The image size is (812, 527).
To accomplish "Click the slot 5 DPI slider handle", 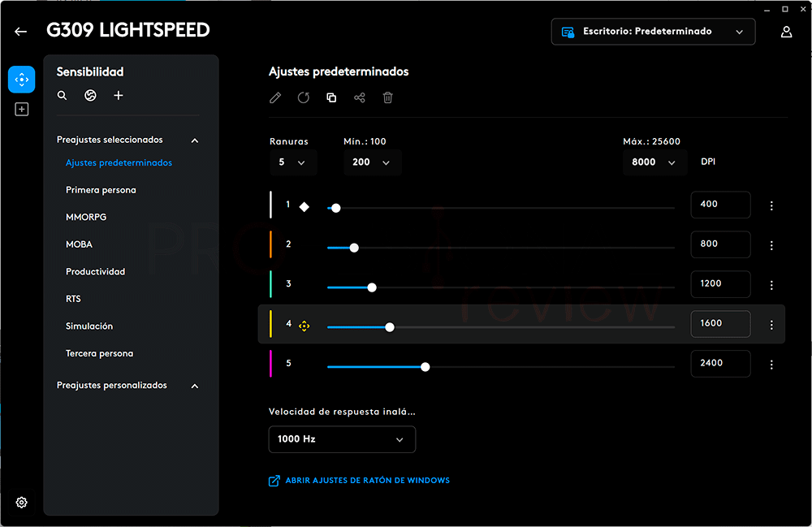I will 425,367.
